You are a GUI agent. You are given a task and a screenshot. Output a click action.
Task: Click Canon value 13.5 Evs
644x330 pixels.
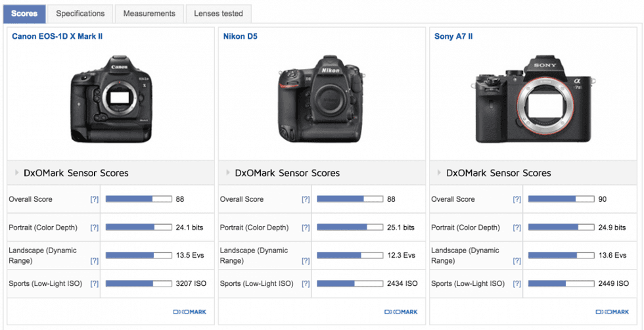(x=190, y=255)
